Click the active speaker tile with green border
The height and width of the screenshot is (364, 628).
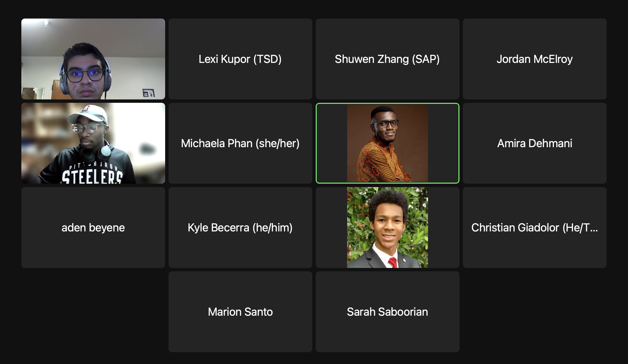388,143
